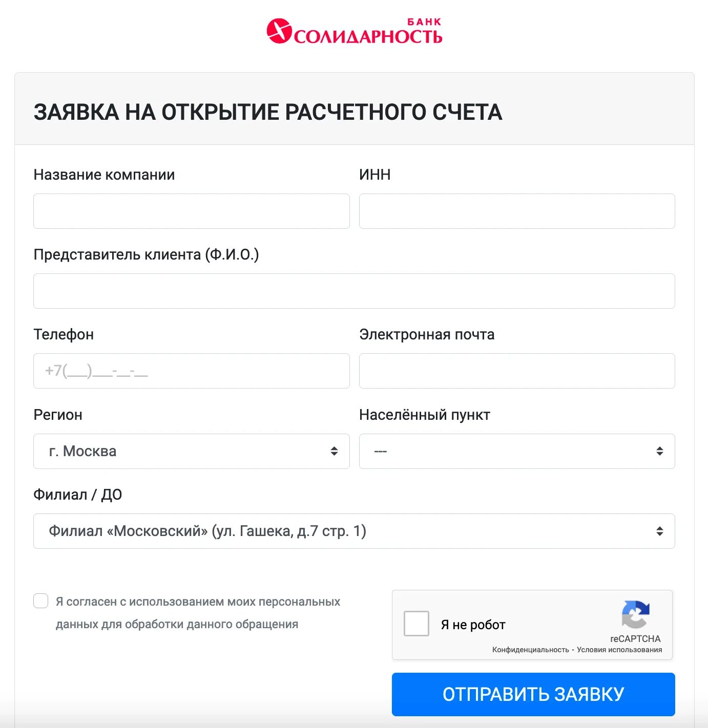Click the consent text about personal data

pyautogui.click(x=198, y=613)
